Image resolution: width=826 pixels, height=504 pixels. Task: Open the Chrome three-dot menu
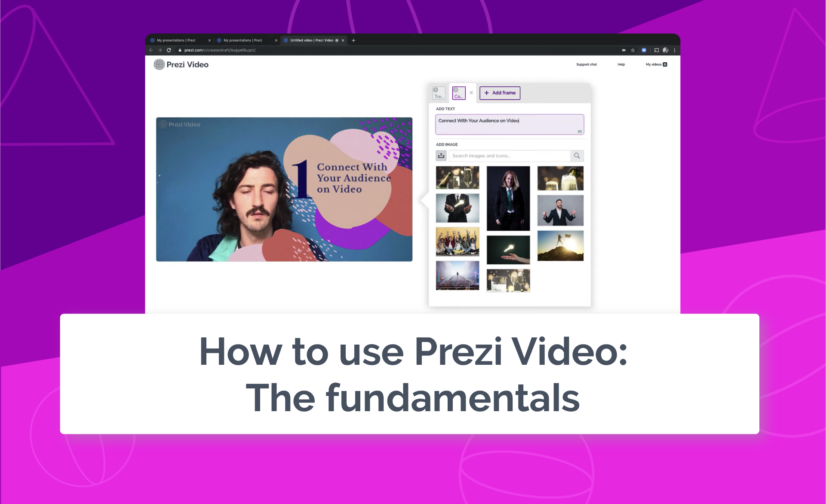coord(674,50)
